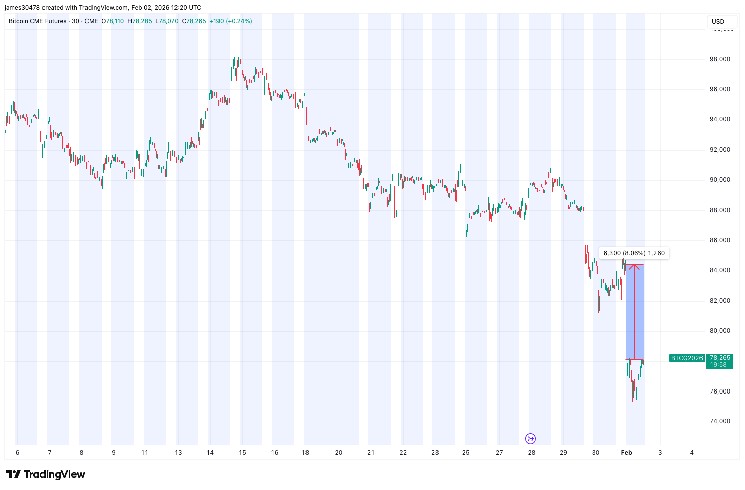Click the price range measurement tooltip label

click(634, 253)
